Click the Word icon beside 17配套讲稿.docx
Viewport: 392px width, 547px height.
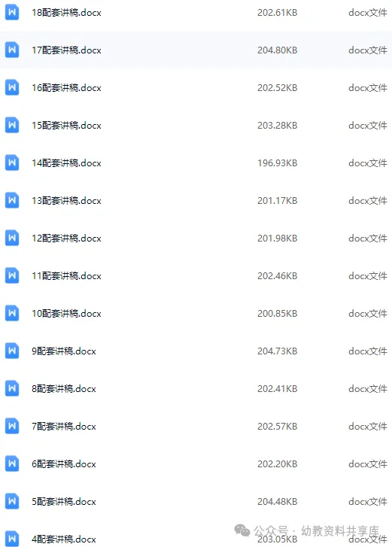[12, 50]
